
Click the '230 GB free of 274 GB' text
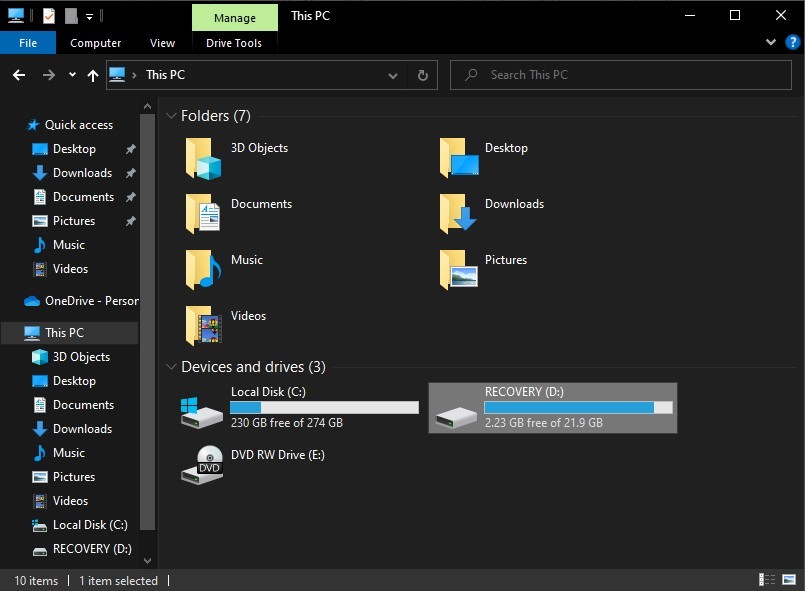(x=286, y=423)
